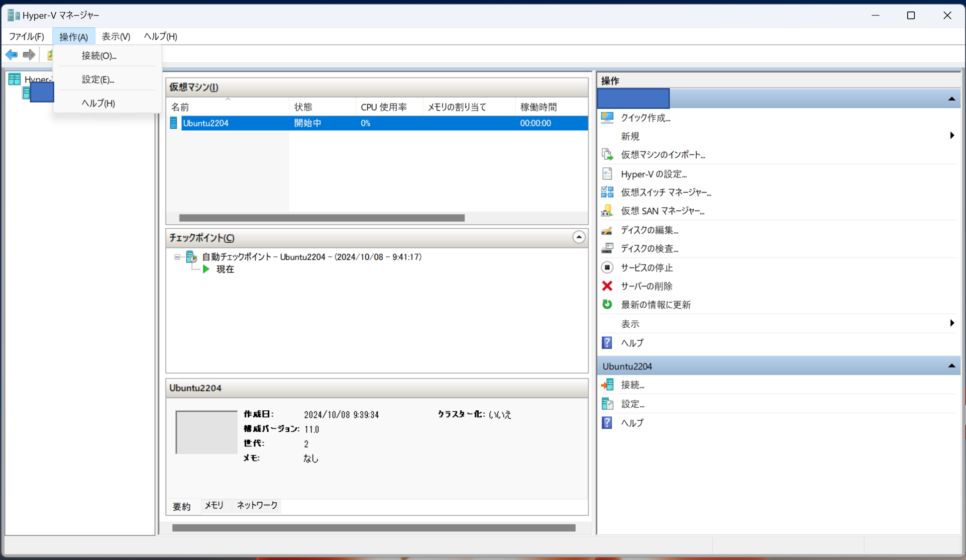Click the forward arrow toolbar icon

[x=29, y=55]
